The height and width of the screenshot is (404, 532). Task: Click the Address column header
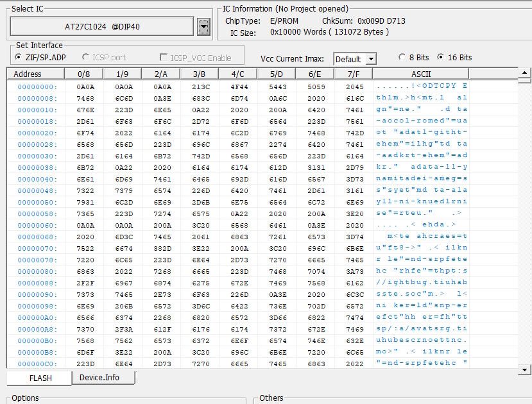[x=35, y=74]
